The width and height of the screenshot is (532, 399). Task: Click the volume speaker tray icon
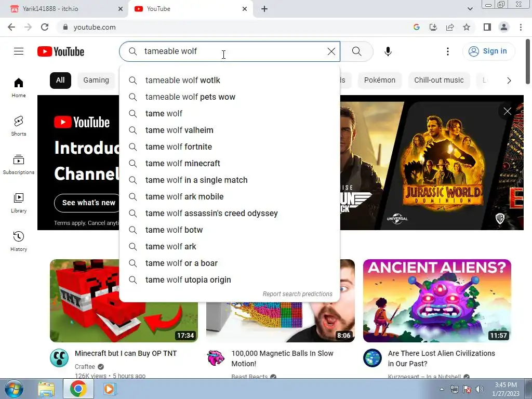pyautogui.click(x=480, y=389)
